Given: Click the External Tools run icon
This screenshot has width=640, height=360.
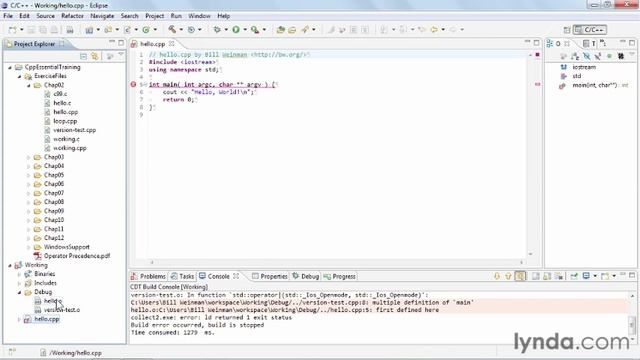Looking at the screenshot, I should point(255,29).
